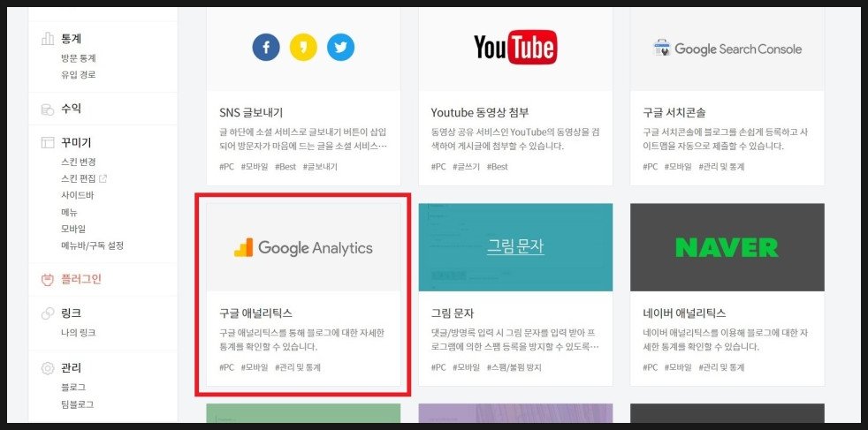Click the Facebook icon in SNS card
The height and width of the screenshot is (430, 868).
click(x=265, y=47)
